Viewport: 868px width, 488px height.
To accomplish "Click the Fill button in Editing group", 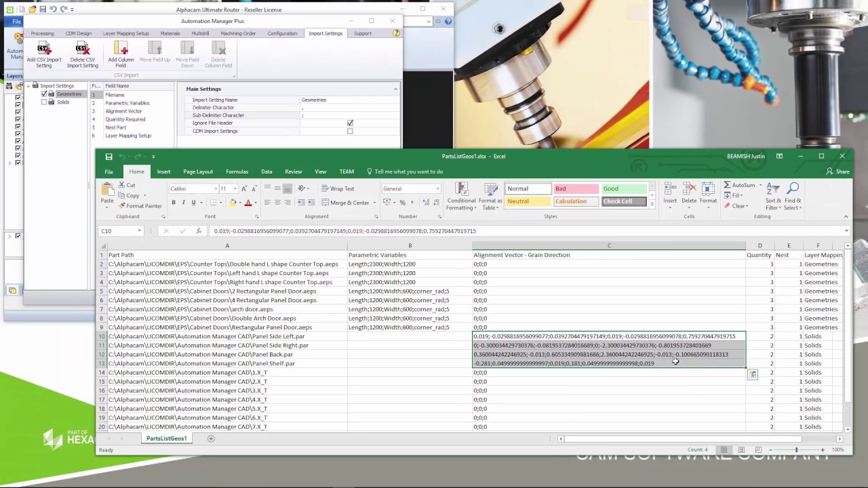I will (734, 195).
